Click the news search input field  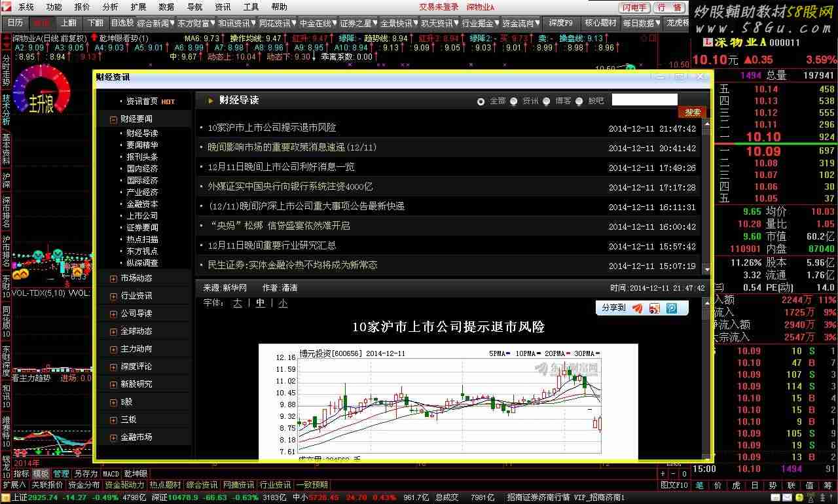[x=644, y=99]
